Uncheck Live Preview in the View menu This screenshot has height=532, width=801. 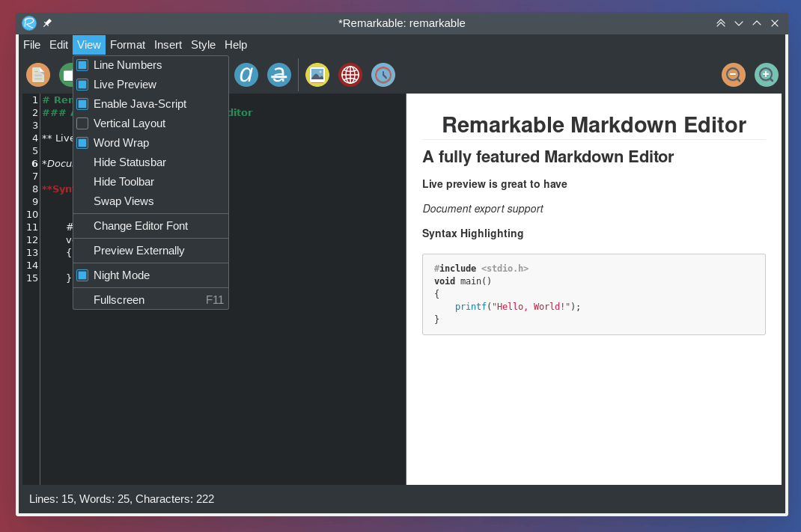point(82,85)
